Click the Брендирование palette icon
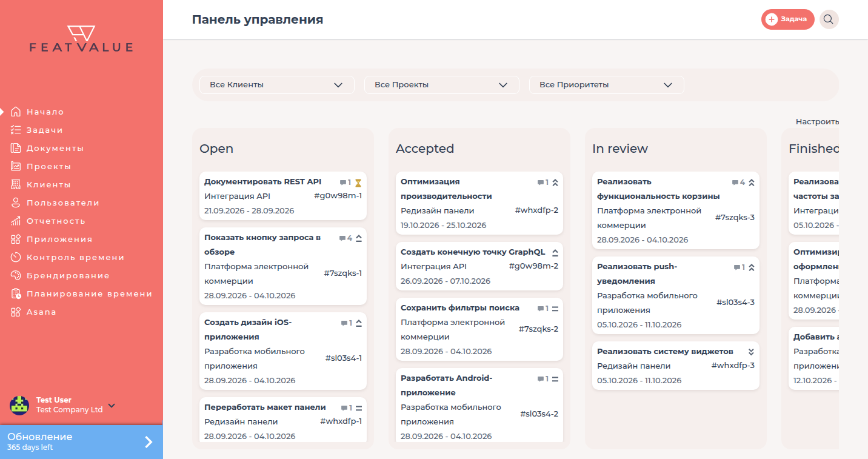Image resolution: width=868 pixels, height=459 pixels. tap(16, 275)
